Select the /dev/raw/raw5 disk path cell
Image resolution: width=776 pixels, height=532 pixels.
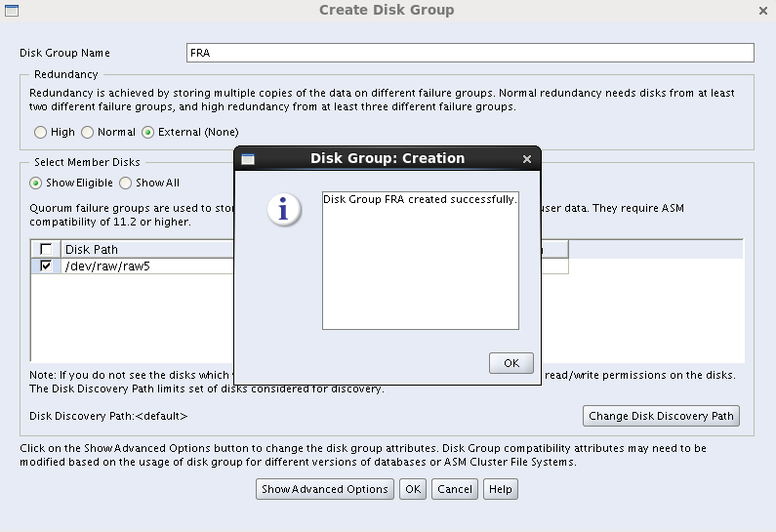point(147,266)
